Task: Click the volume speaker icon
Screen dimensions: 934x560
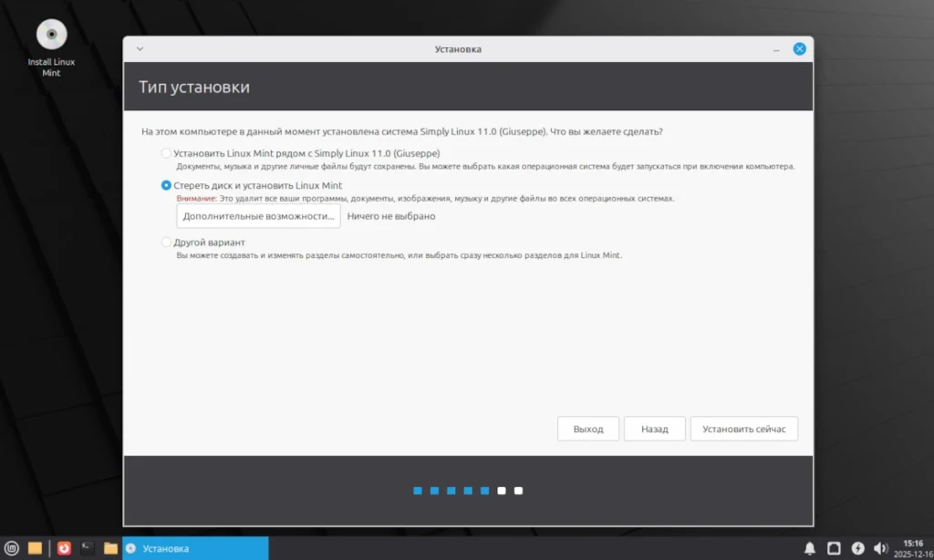Action: pos(880,548)
